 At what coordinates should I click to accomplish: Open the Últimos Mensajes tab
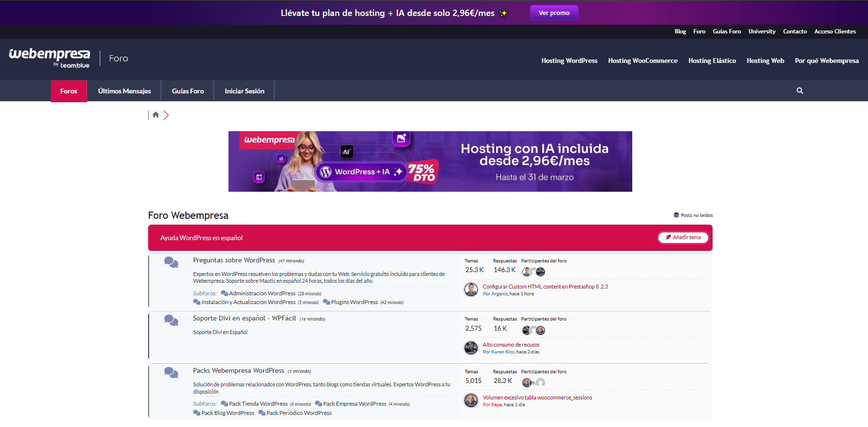pos(124,91)
